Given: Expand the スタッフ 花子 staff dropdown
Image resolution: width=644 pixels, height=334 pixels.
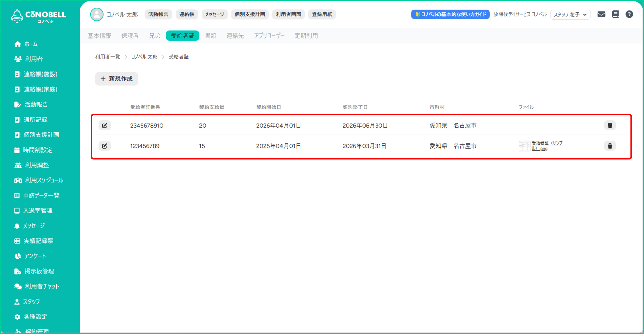Looking at the screenshot, I should tap(570, 15).
